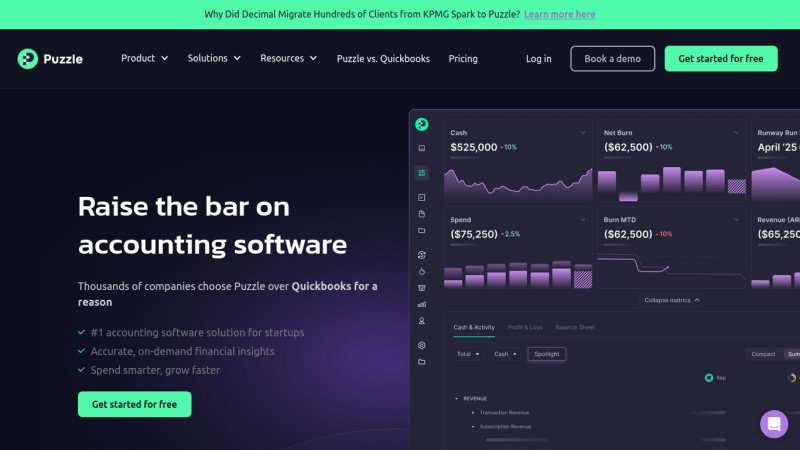Open the bar chart icon in the sidebar
Screen dimensions: 800x450
(x=422, y=303)
